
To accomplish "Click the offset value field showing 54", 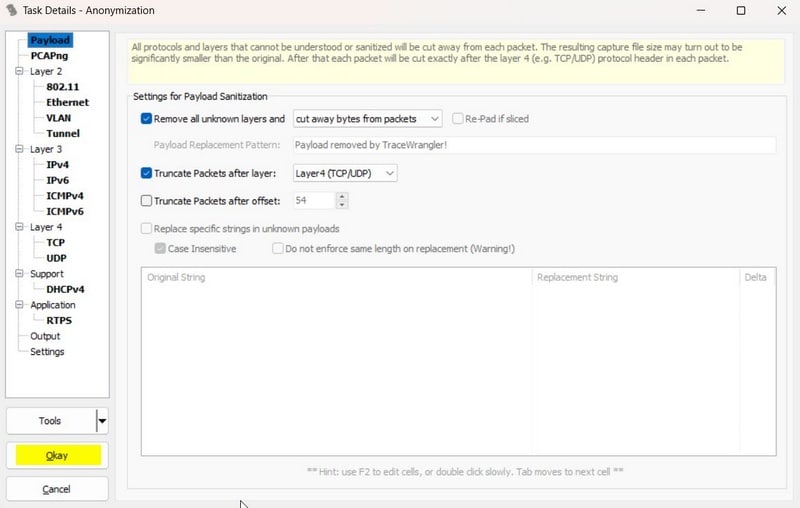I will [314, 200].
